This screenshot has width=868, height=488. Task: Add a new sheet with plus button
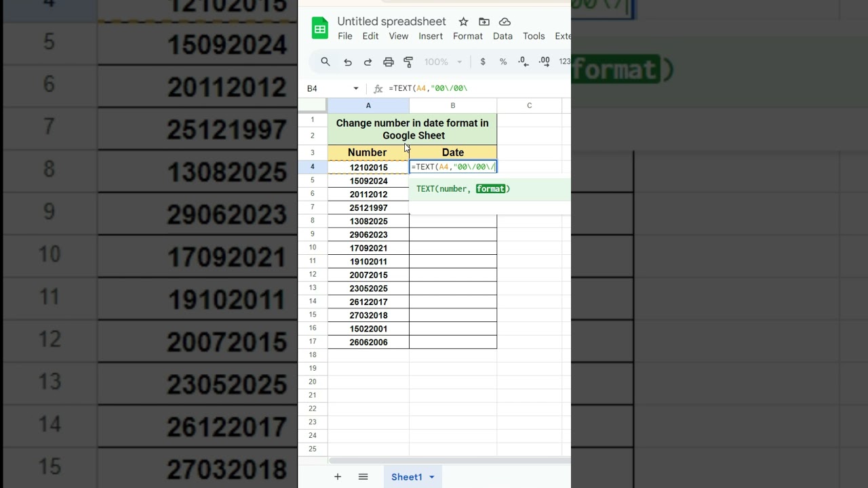coord(338,477)
